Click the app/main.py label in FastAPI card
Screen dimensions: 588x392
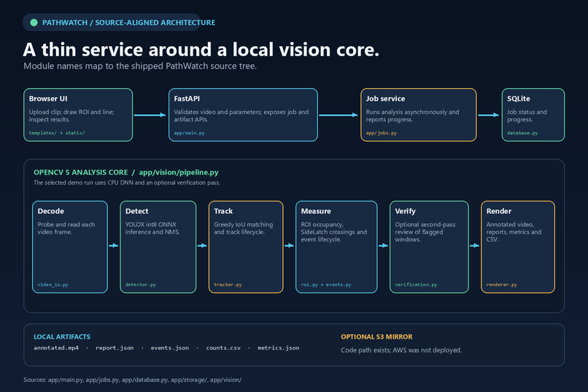click(189, 133)
